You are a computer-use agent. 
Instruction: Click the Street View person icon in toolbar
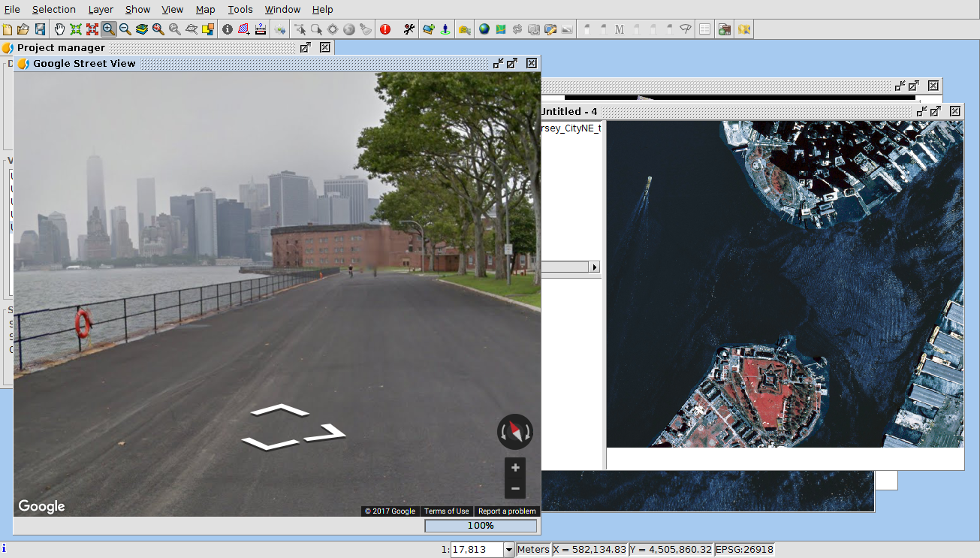click(x=445, y=29)
